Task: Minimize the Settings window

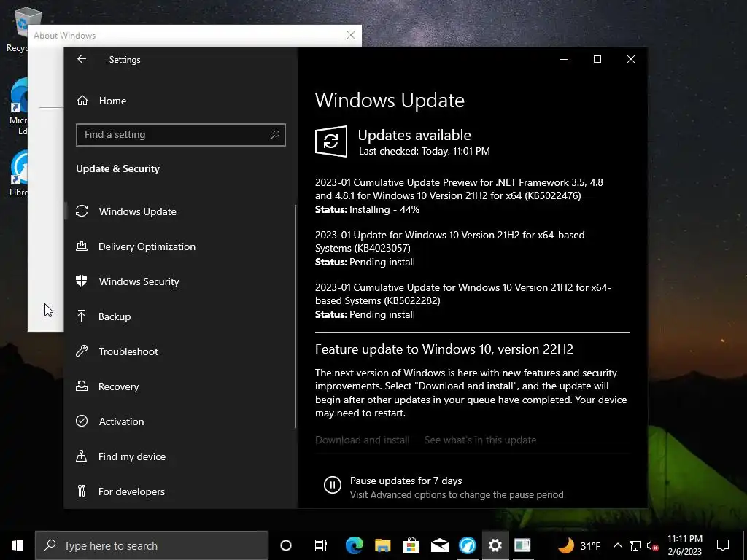Action: click(x=564, y=59)
